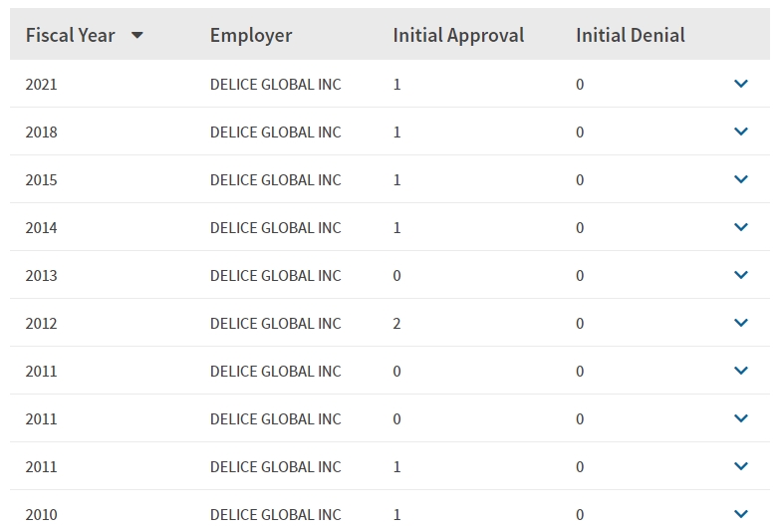This screenshot has width=782, height=532.
Task: Click the initial denial value in 2015 row
Action: 580,180
